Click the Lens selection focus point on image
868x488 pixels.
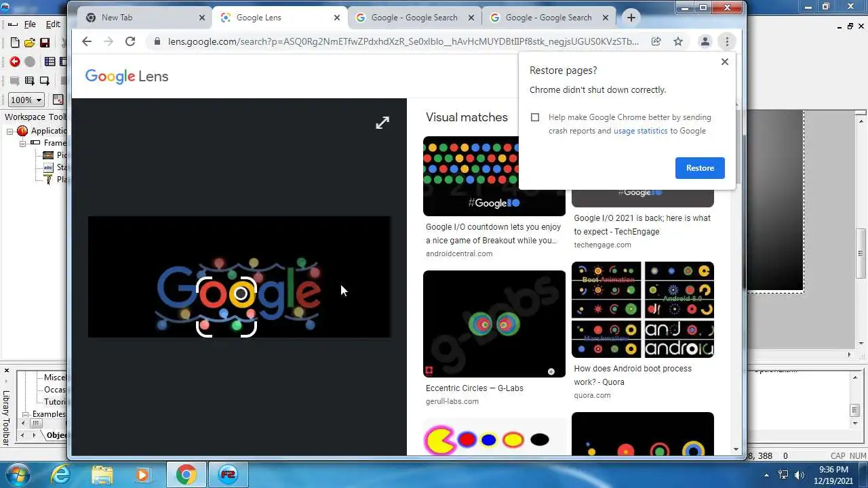click(241, 293)
